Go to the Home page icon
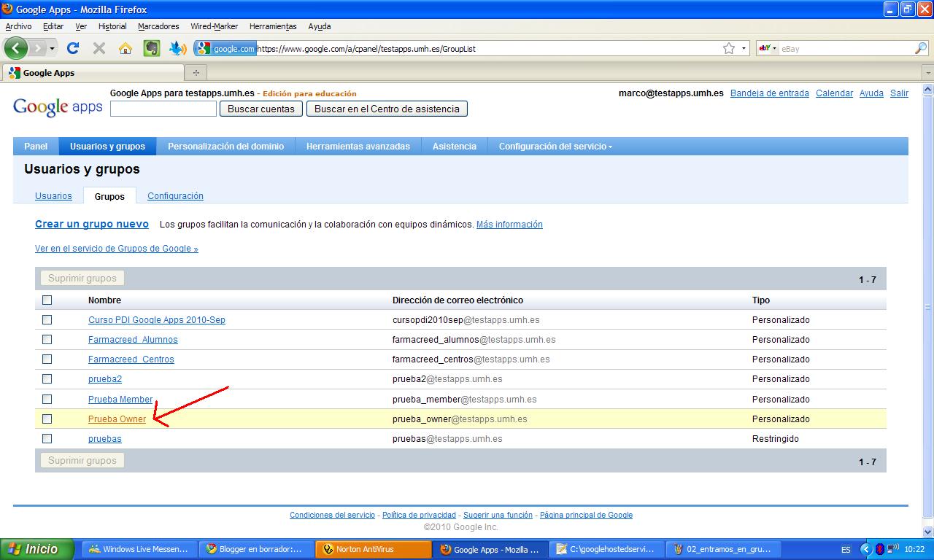This screenshot has width=934, height=560. (126, 48)
